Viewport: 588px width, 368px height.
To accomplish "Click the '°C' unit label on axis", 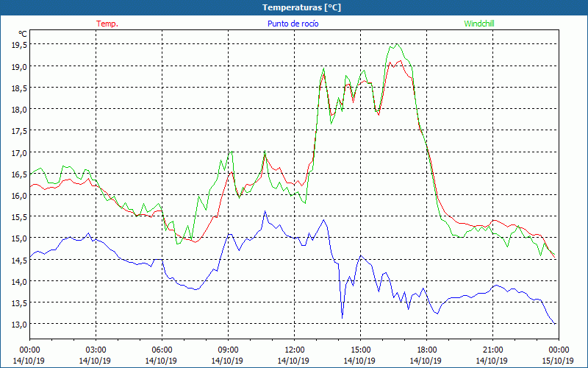I will 23,34.
